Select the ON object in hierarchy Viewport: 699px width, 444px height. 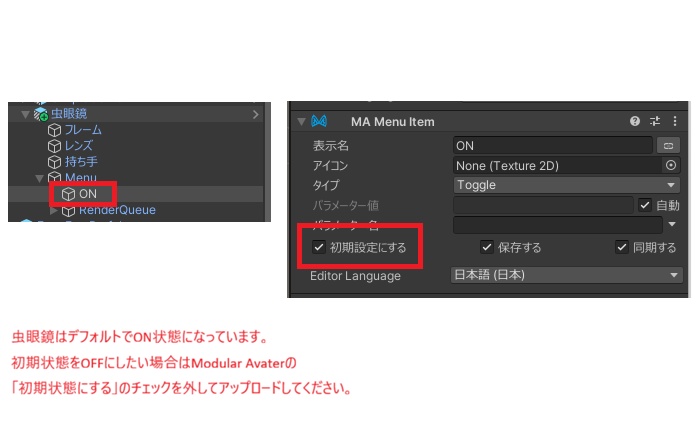click(88, 194)
